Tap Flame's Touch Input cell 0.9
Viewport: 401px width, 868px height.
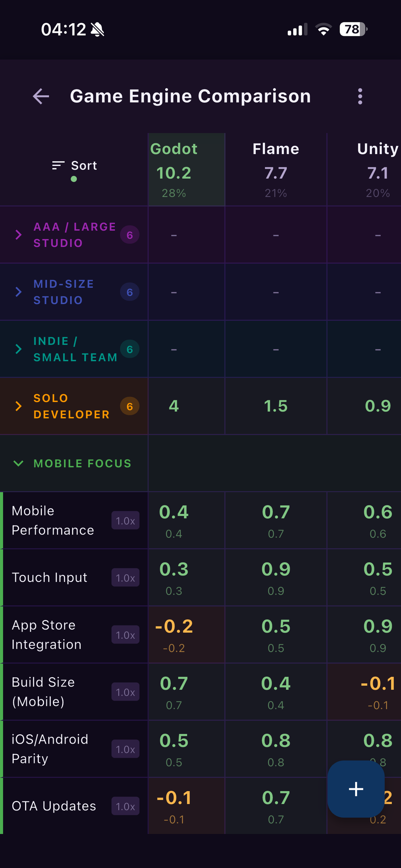[x=276, y=578]
